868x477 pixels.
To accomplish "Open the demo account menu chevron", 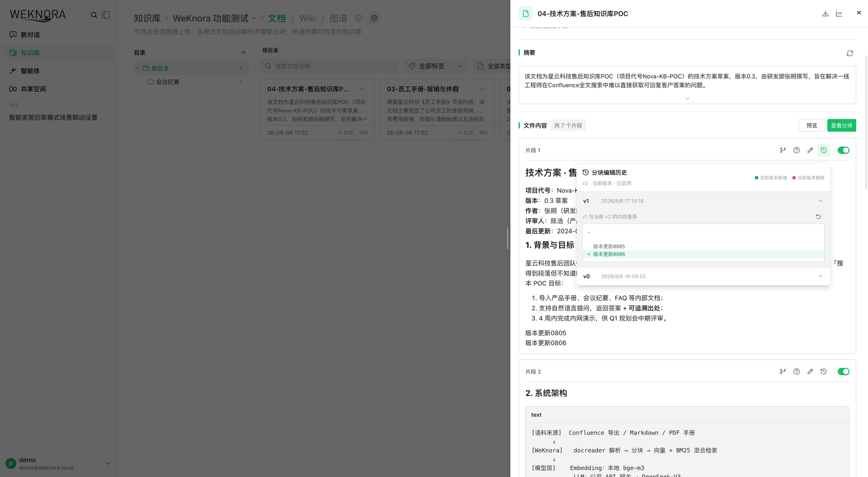I will 108,463.
